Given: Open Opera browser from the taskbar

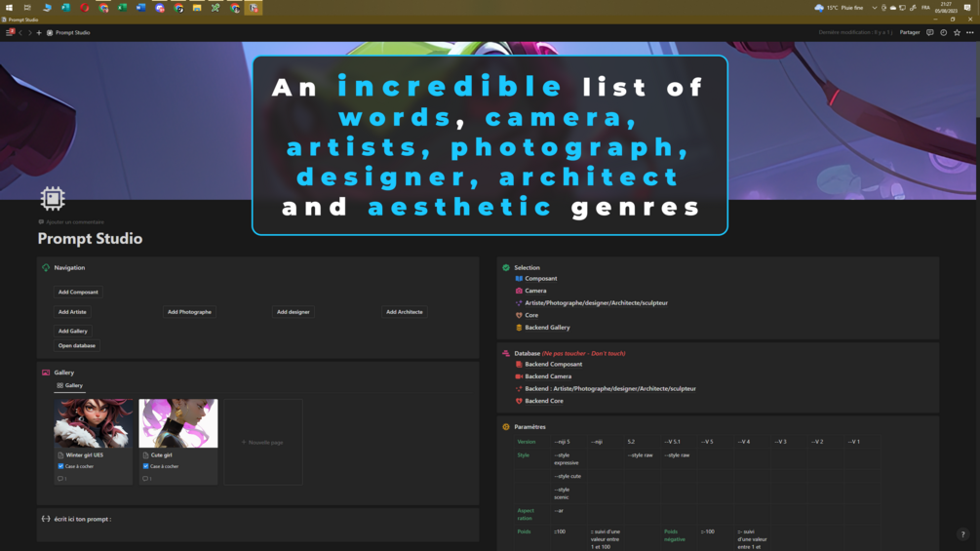Looking at the screenshot, I should pos(85,8).
